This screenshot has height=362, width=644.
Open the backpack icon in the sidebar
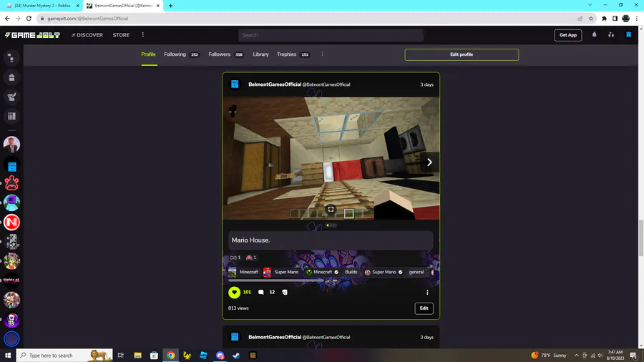[11, 77]
